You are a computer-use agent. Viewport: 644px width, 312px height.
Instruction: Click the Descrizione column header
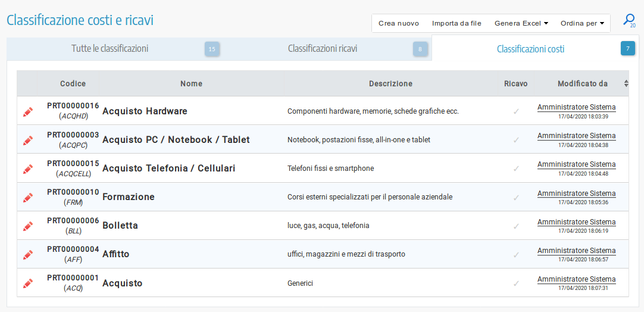[390, 84]
